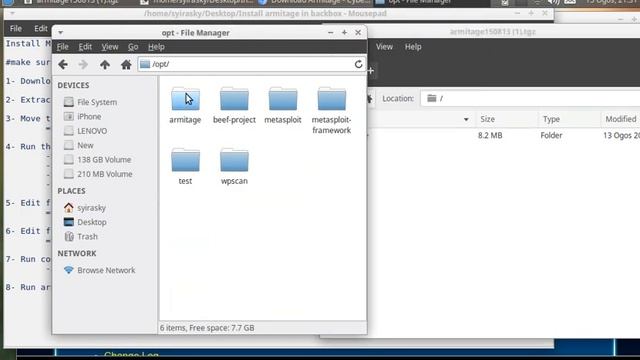Open the test folder
Image resolution: width=640 pixels, height=360 pixels.
pos(185,167)
